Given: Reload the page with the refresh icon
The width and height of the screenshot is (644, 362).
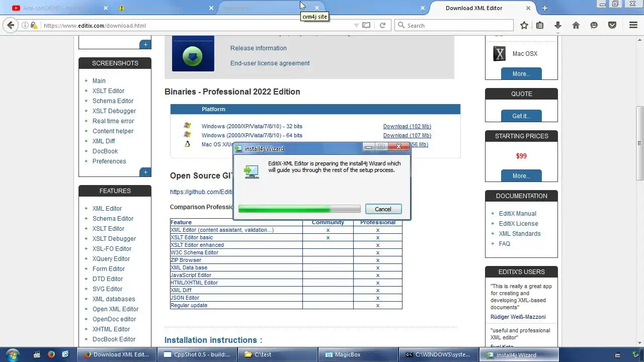Looking at the screenshot, I should pos(382,25).
